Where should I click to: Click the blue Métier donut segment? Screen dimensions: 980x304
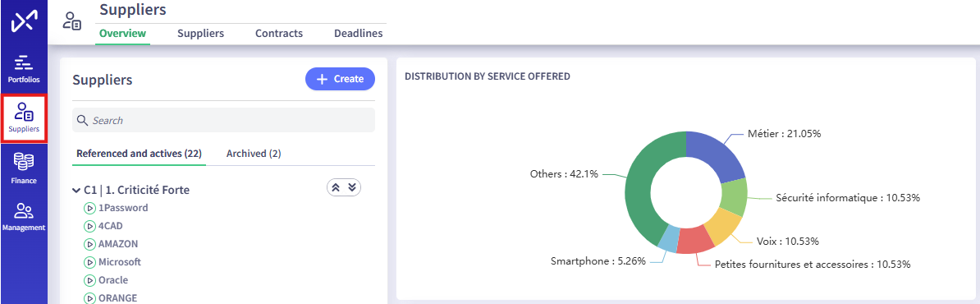pos(717,154)
